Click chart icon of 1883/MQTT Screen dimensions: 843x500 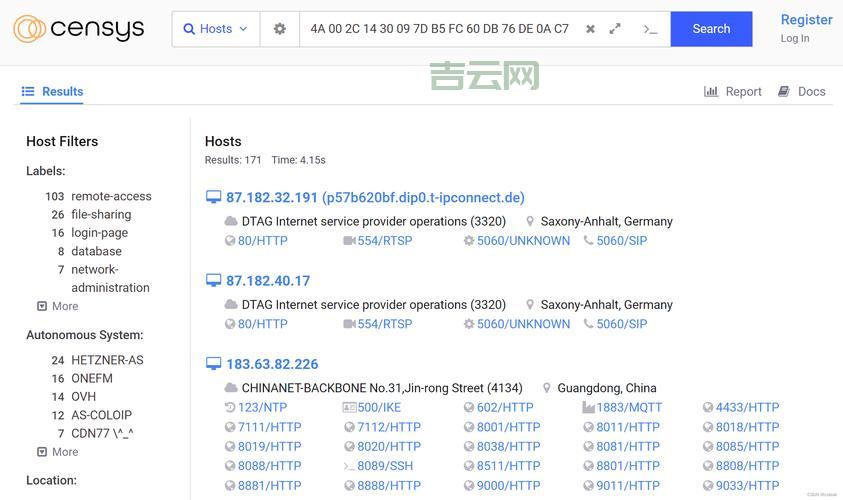588,408
